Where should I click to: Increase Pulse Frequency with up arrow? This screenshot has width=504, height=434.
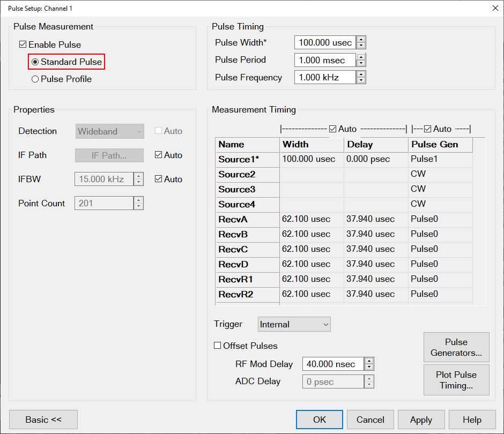(x=361, y=74)
